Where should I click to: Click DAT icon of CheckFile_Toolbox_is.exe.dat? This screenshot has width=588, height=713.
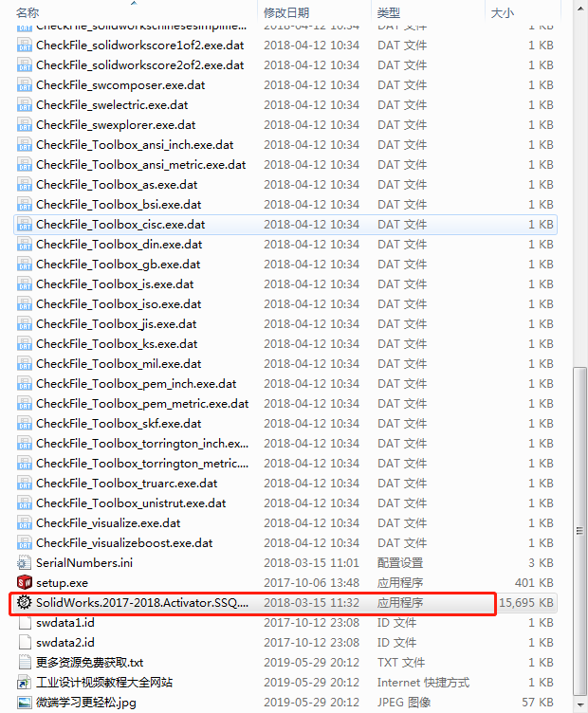coord(24,284)
